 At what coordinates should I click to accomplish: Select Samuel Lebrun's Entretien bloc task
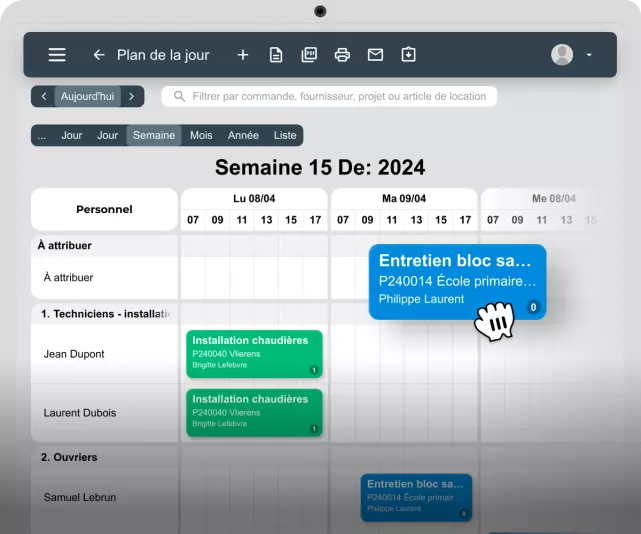pyautogui.click(x=416, y=498)
